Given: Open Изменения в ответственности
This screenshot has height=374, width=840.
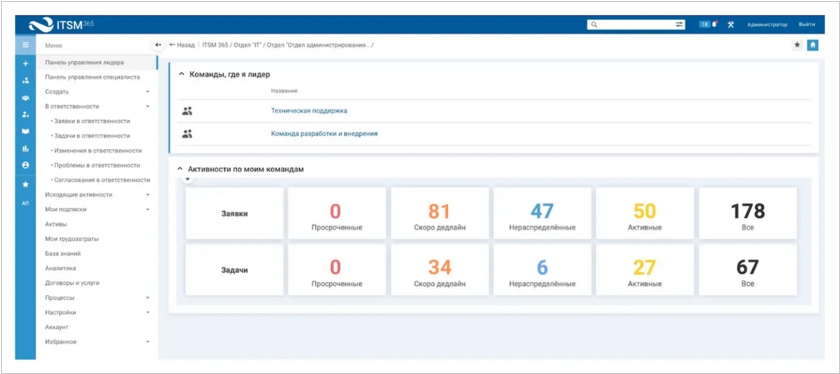Looking at the screenshot, I should click(x=98, y=151).
